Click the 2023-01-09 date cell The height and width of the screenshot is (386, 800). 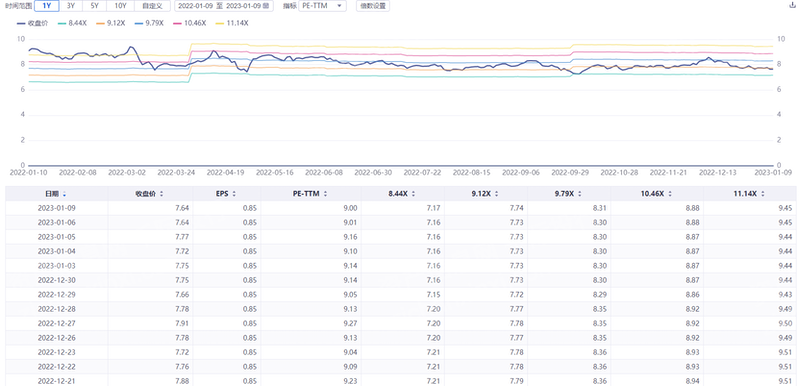point(57,208)
